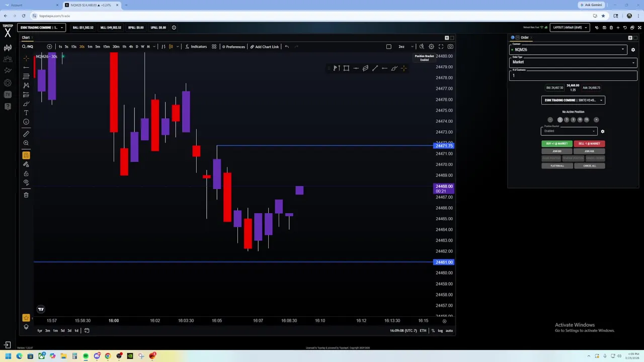Open the NQM26 Contract dropdown
The image size is (644, 362).
(x=569, y=50)
